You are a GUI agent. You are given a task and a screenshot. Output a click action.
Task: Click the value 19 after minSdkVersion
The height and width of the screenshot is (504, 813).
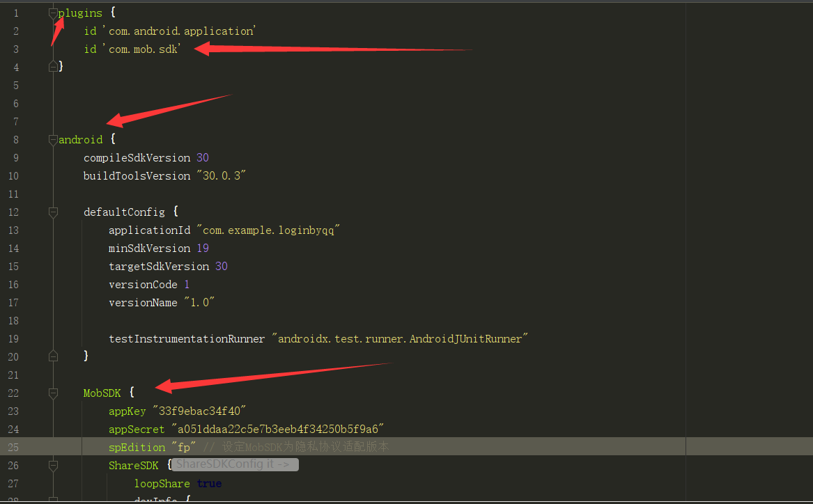pyautogui.click(x=203, y=248)
